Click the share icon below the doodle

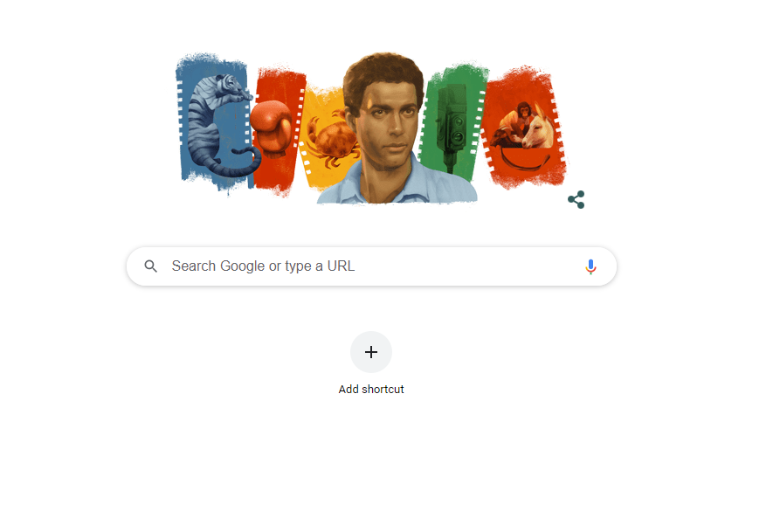tap(576, 199)
